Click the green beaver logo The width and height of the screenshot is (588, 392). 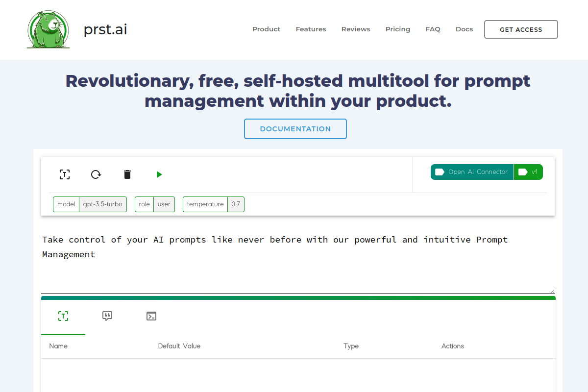coord(48,29)
